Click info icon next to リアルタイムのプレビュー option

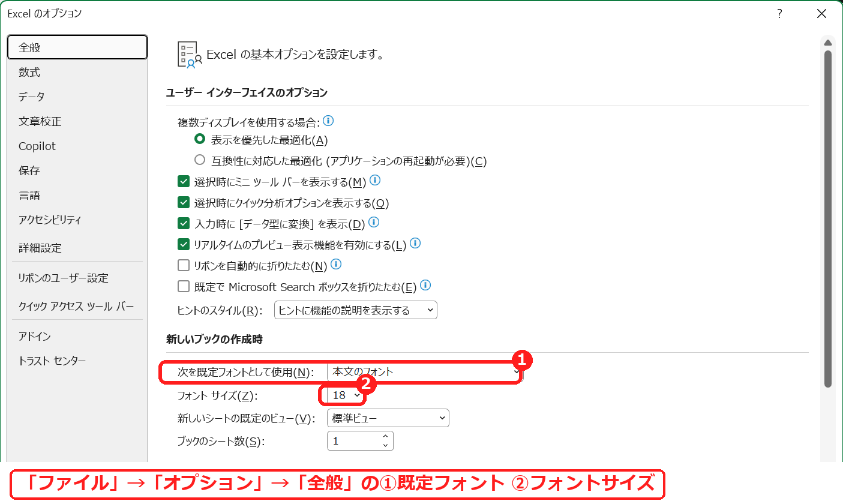[415, 244]
